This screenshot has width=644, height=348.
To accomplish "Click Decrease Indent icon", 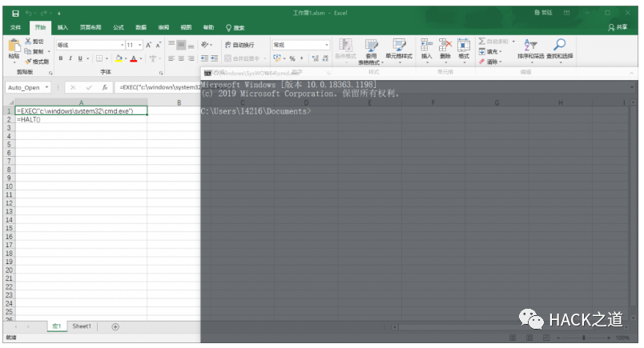I will click(204, 58).
